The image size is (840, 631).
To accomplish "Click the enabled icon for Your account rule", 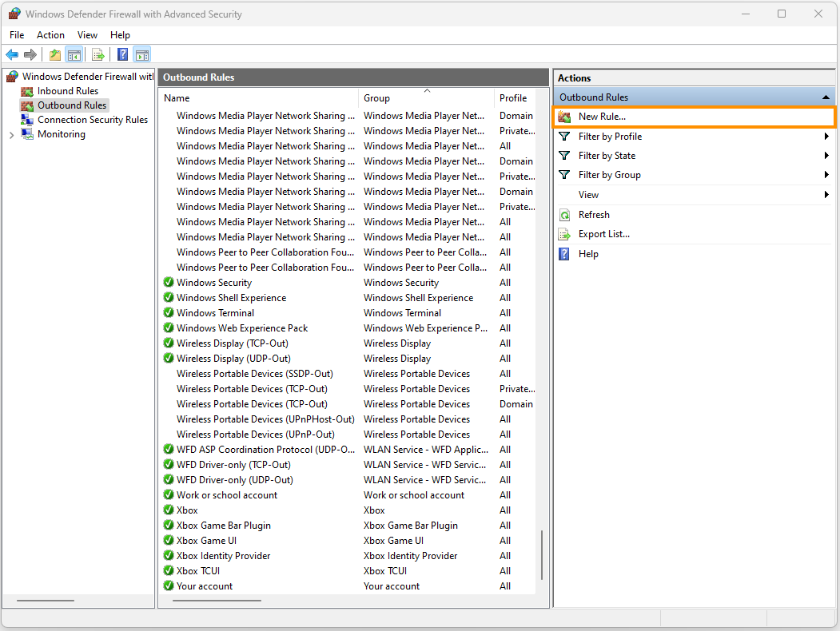I will [x=169, y=585].
